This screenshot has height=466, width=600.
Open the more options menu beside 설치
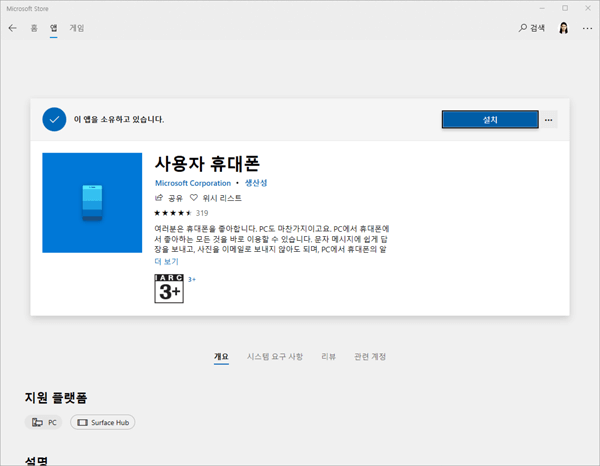549,120
